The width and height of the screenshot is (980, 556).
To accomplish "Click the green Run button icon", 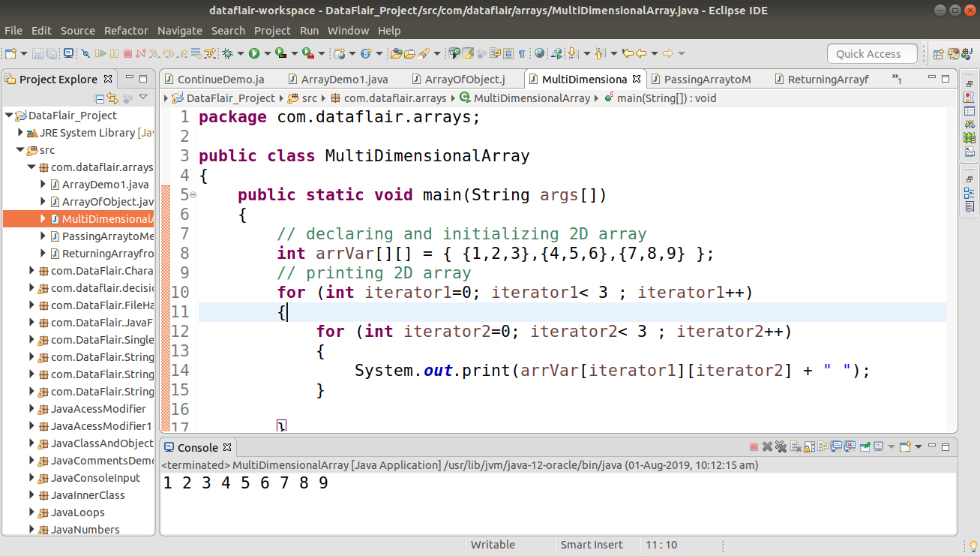I will click(x=254, y=53).
